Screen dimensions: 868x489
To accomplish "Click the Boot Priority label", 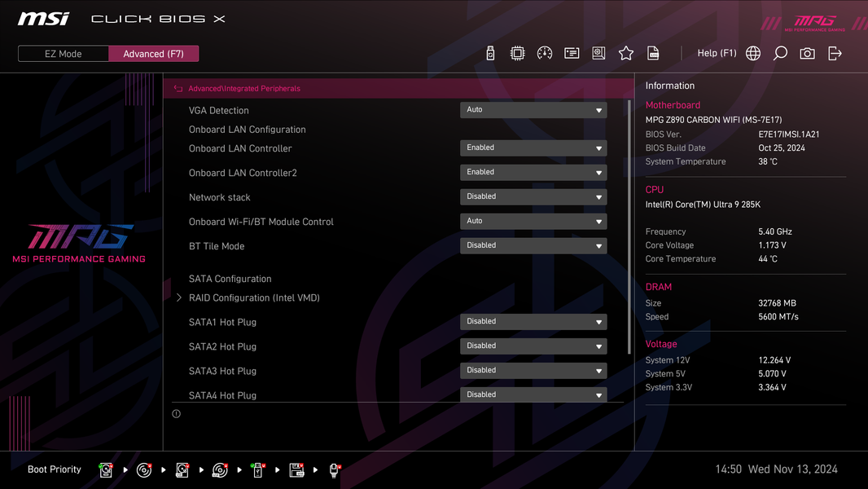I will point(55,469).
